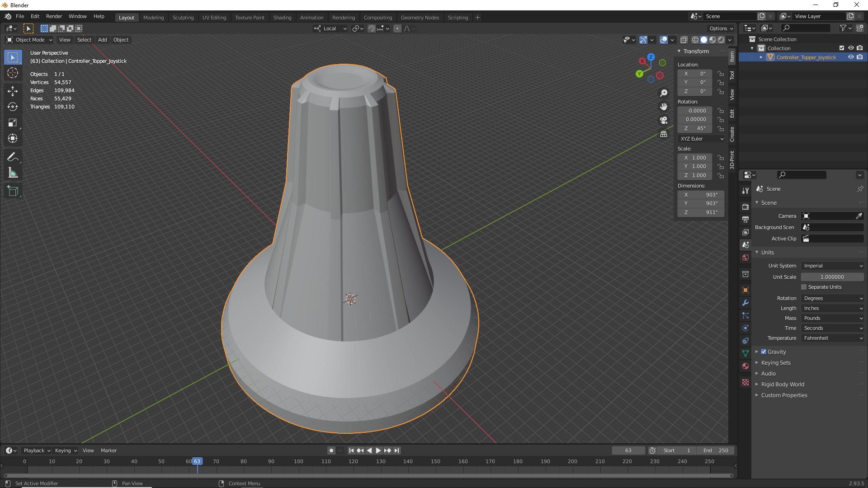
Task: Select the Scale tool
Action: pos(13,122)
